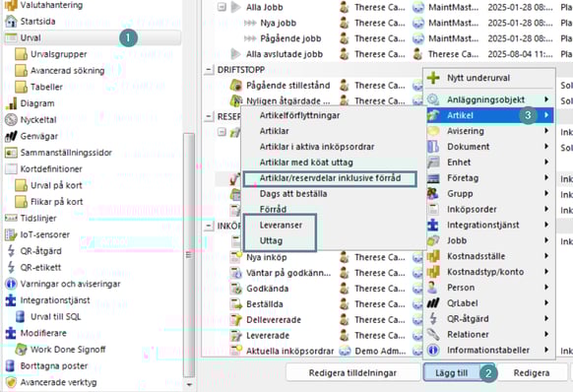This screenshot has height=392, width=573.
Task: Click the Urval till SQL database icon
Action: [21, 317]
